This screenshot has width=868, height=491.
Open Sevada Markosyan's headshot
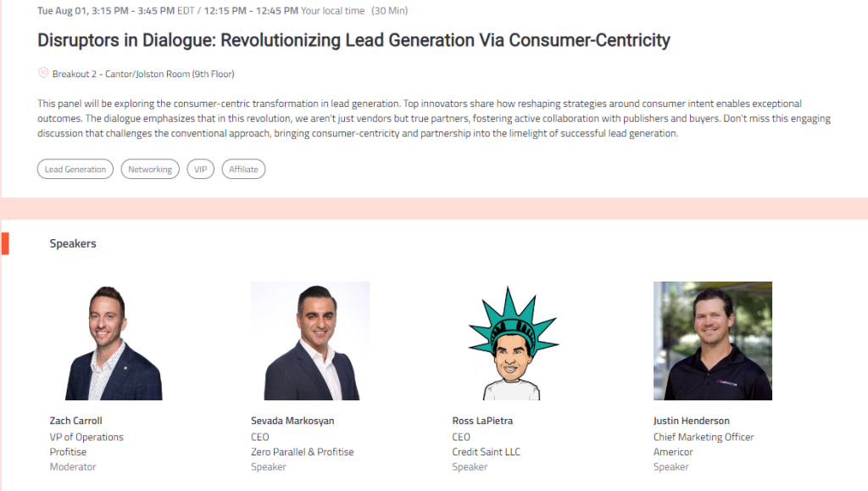pos(310,341)
